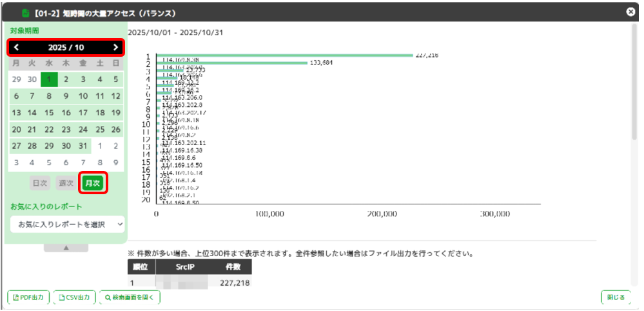Switch to 日次 daily view
This screenshot has height=311, width=644.
click(40, 183)
